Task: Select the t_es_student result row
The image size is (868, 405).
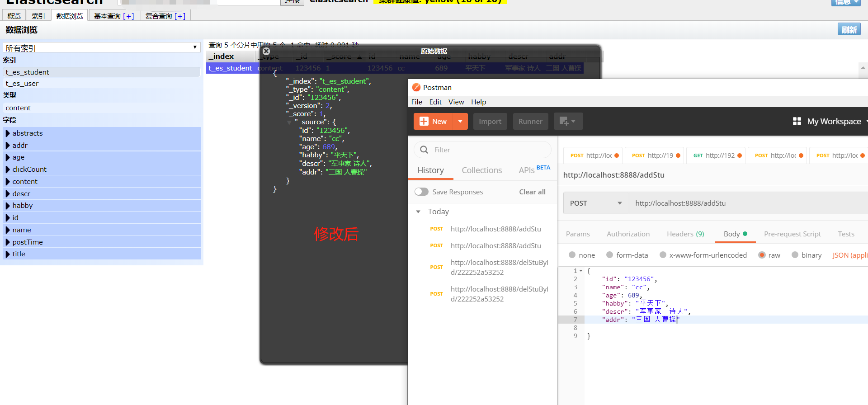Action: click(x=395, y=68)
